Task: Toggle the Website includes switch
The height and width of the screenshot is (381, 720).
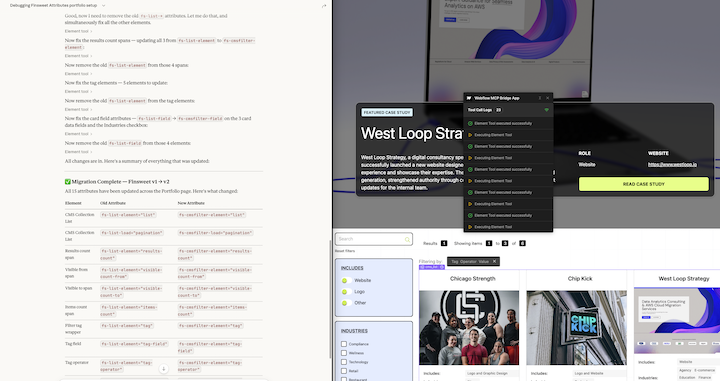Action: [346, 280]
